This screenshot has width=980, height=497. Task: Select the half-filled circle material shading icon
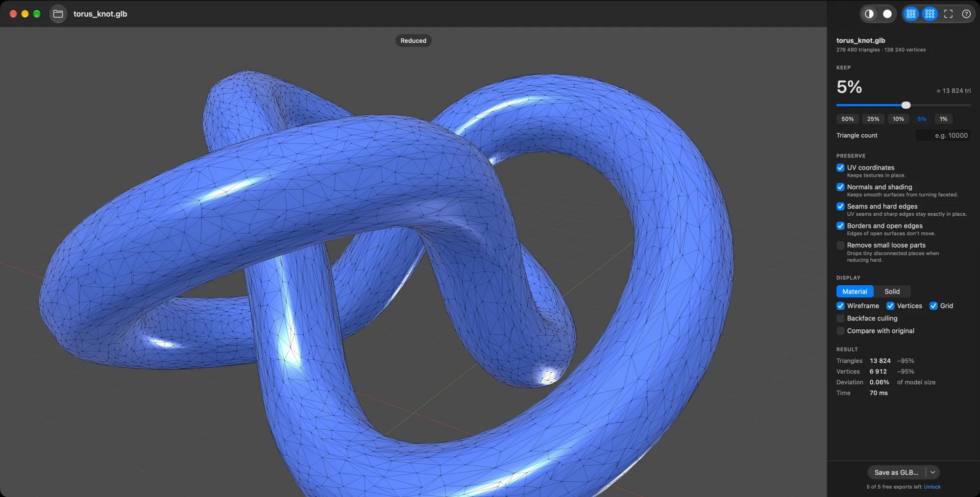(869, 14)
